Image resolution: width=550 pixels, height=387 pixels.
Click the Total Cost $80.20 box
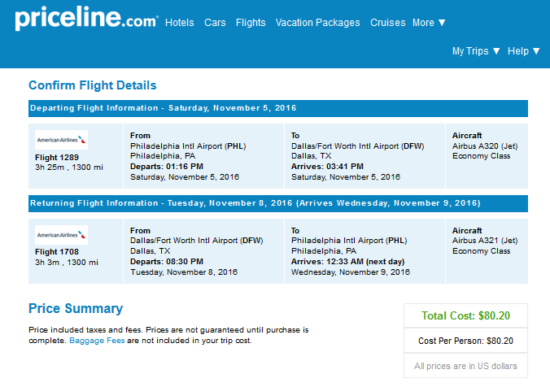click(x=465, y=315)
